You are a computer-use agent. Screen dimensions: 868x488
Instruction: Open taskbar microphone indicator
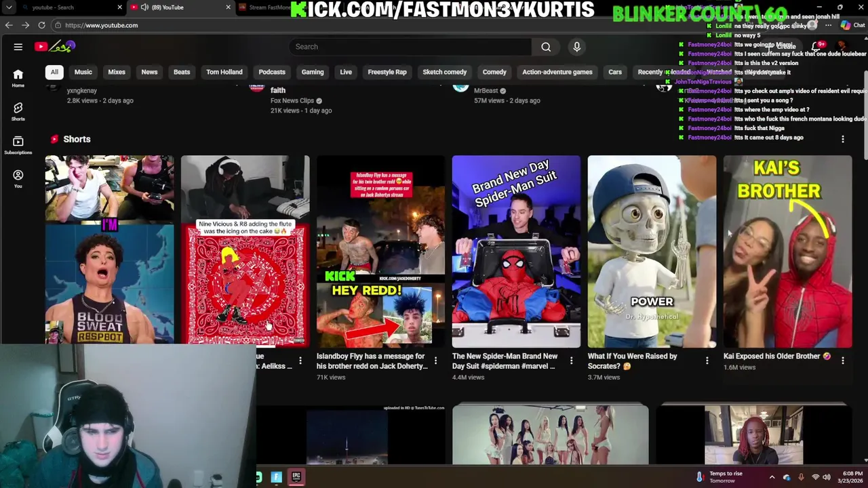(x=801, y=477)
